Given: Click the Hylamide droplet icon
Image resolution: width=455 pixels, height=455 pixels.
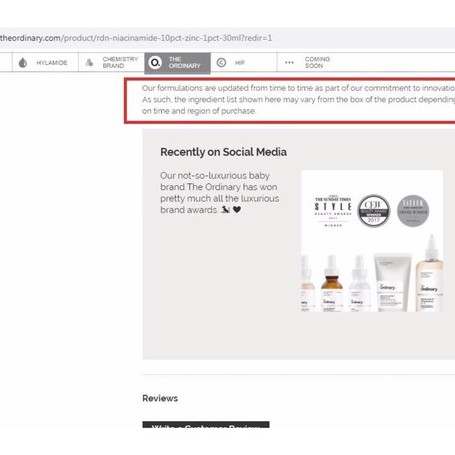Looking at the screenshot, I should coord(23,63).
